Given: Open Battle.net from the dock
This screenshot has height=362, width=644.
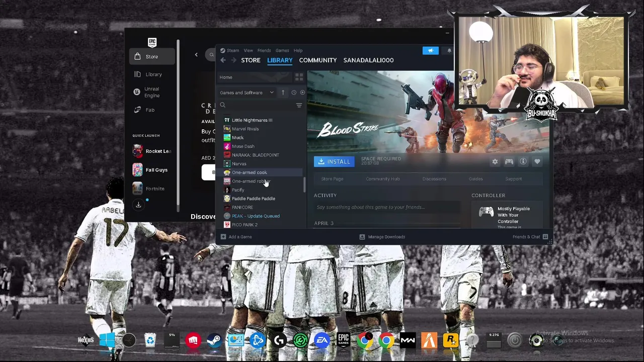Looking at the screenshot, I should (x=258, y=340).
